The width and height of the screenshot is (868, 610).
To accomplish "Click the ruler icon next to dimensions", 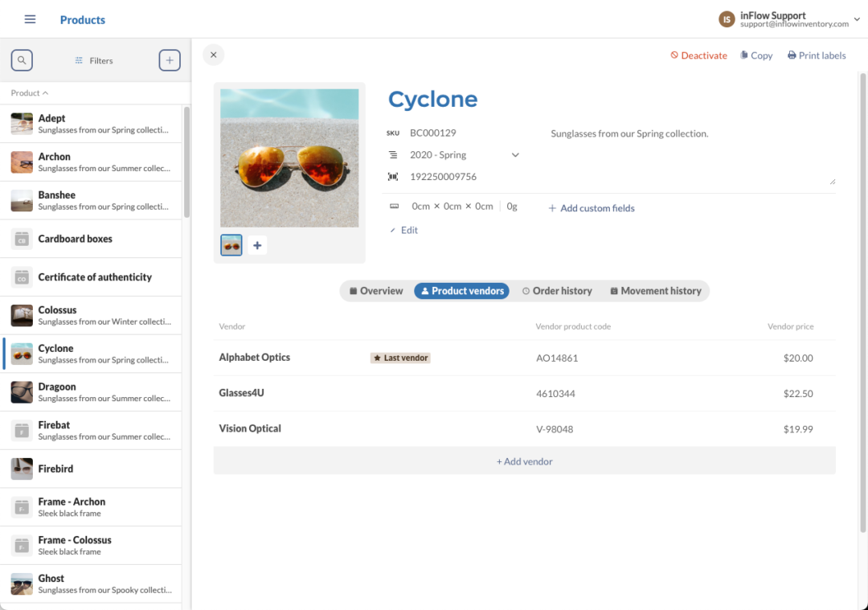I will coord(394,206).
